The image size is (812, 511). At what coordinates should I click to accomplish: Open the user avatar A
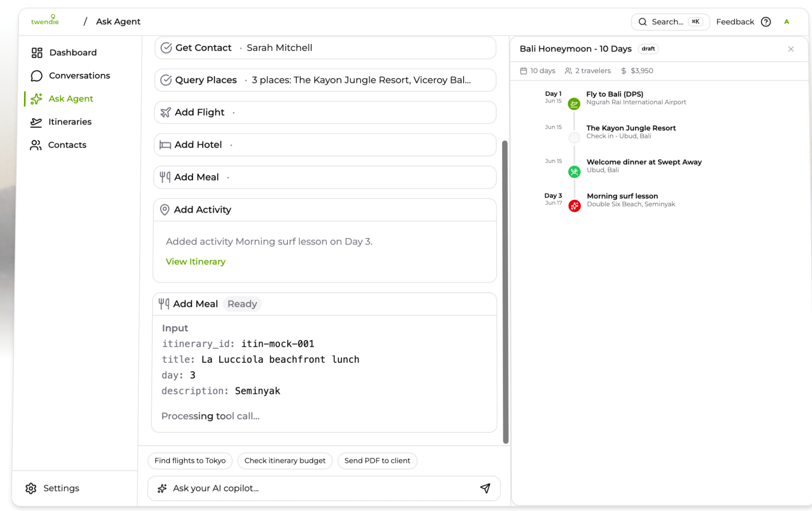click(786, 22)
